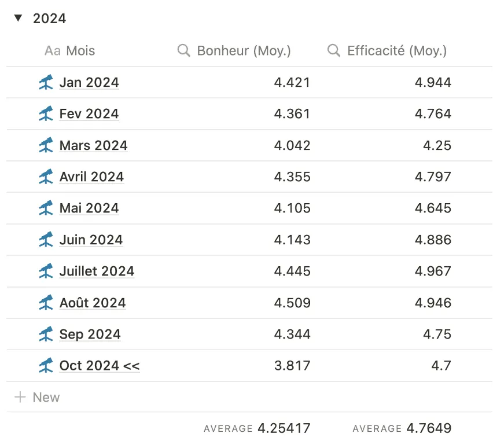The image size is (493, 448).
Task: Select the Jan 2024 Efficacité cell 4.944
Action: click(x=433, y=82)
